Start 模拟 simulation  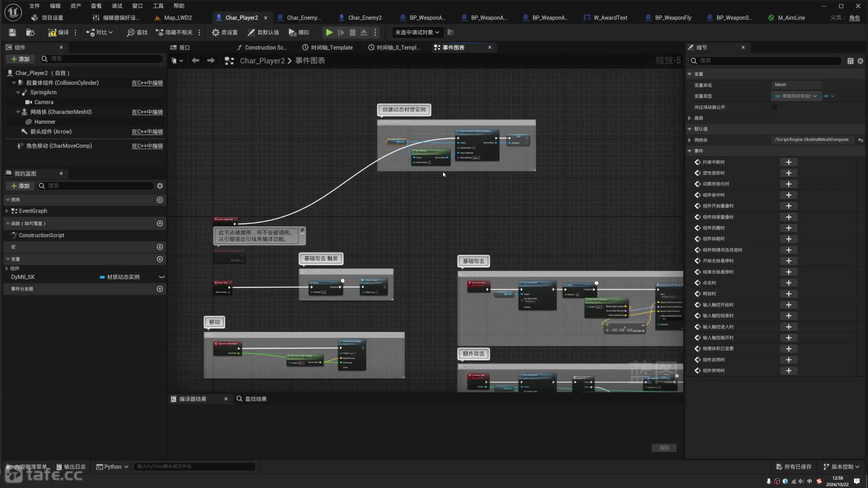(299, 32)
